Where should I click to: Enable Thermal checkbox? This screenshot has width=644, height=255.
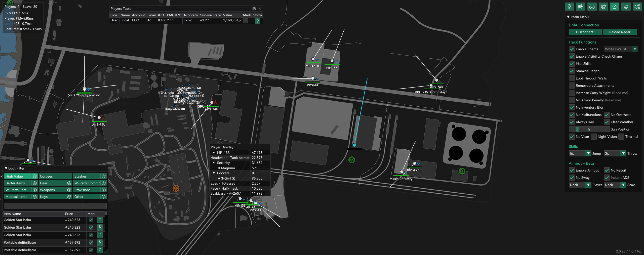(621, 137)
